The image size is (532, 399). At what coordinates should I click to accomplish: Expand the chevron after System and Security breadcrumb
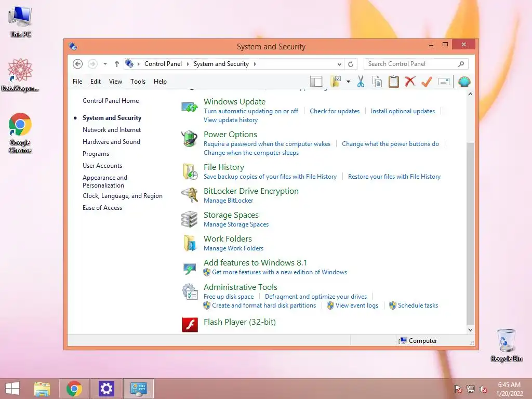point(255,64)
